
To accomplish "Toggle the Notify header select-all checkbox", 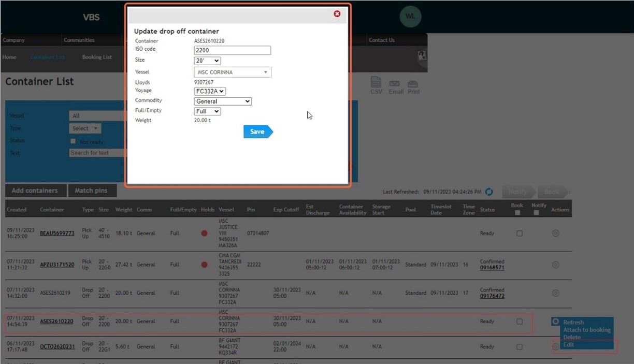I will pyautogui.click(x=536, y=213).
